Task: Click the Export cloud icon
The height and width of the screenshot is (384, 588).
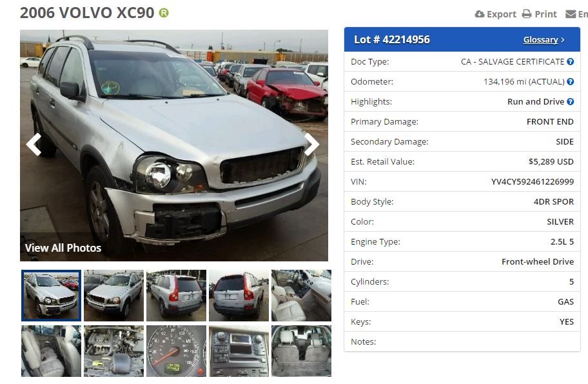Action: coord(479,14)
